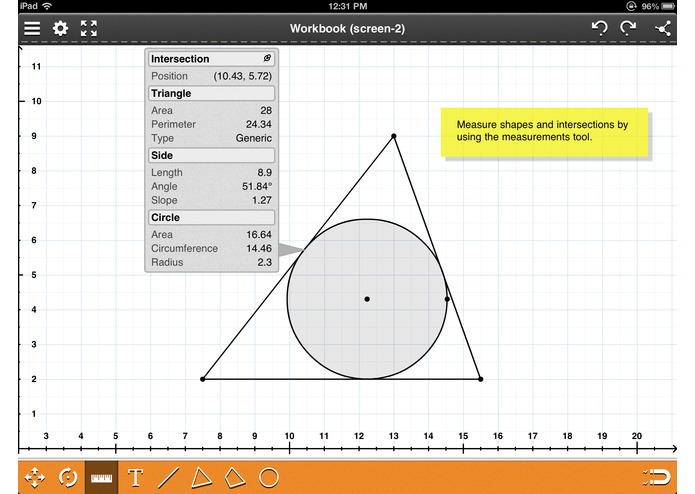Select the ruler measurements tool
The height and width of the screenshot is (494, 695).
pos(102,478)
